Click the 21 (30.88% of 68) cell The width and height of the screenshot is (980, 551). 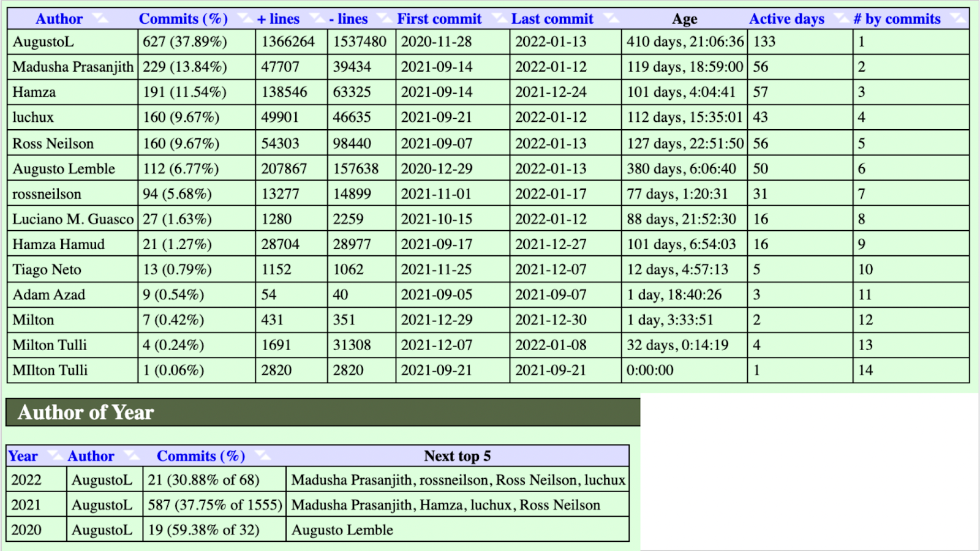[214, 480]
